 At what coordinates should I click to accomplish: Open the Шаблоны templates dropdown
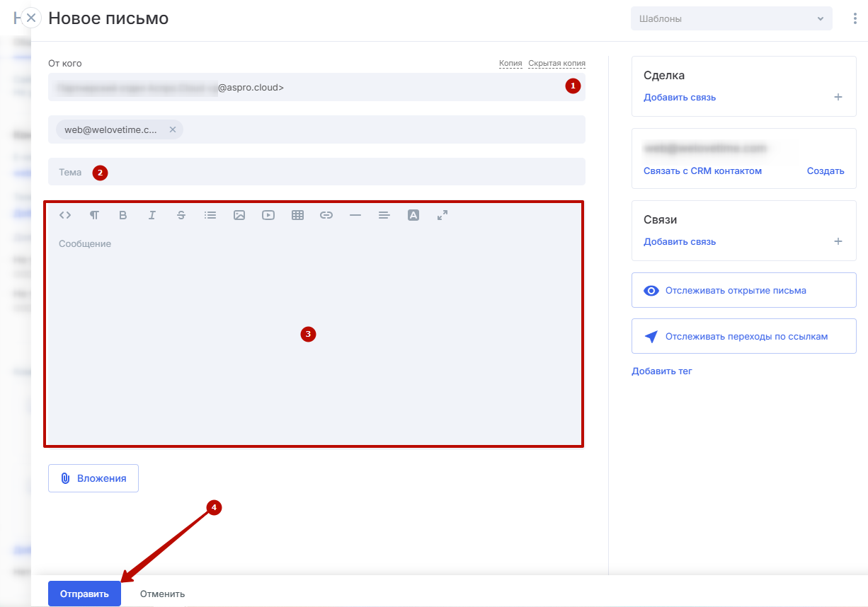pyautogui.click(x=731, y=19)
